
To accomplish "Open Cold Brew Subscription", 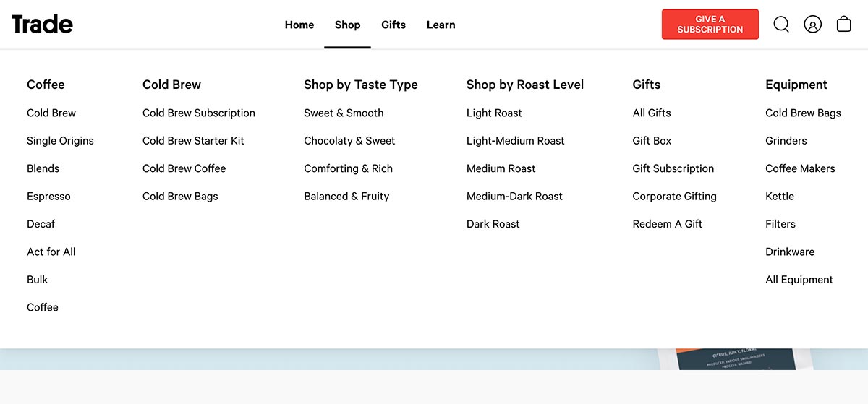I will (x=199, y=113).
